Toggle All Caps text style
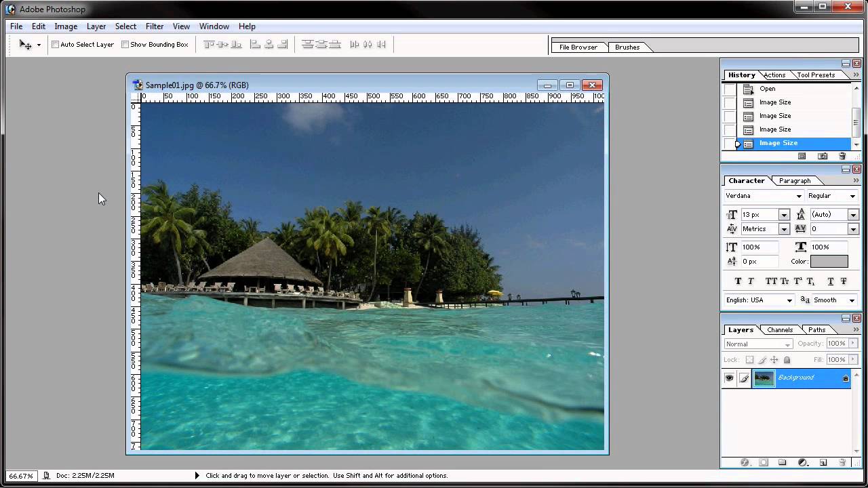This screenshot has width=868, height=488. [x=771, y=281]
